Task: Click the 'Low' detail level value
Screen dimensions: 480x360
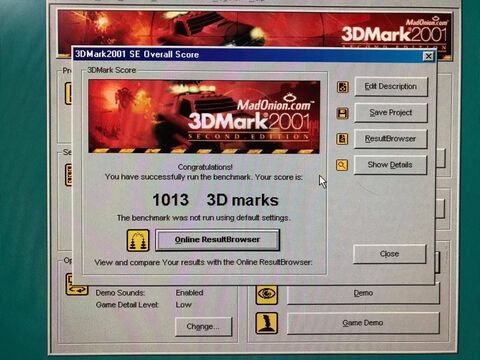Action: (x=183, y=305)
